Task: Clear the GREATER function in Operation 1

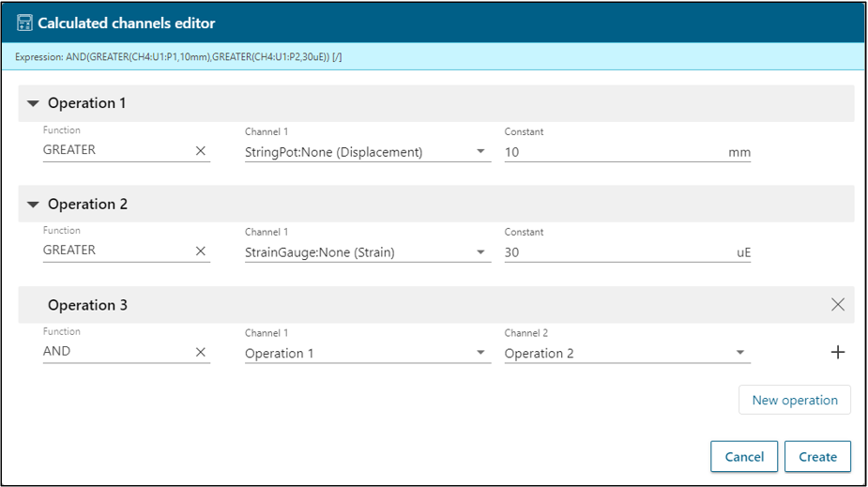Action: (x=200, y=150)
